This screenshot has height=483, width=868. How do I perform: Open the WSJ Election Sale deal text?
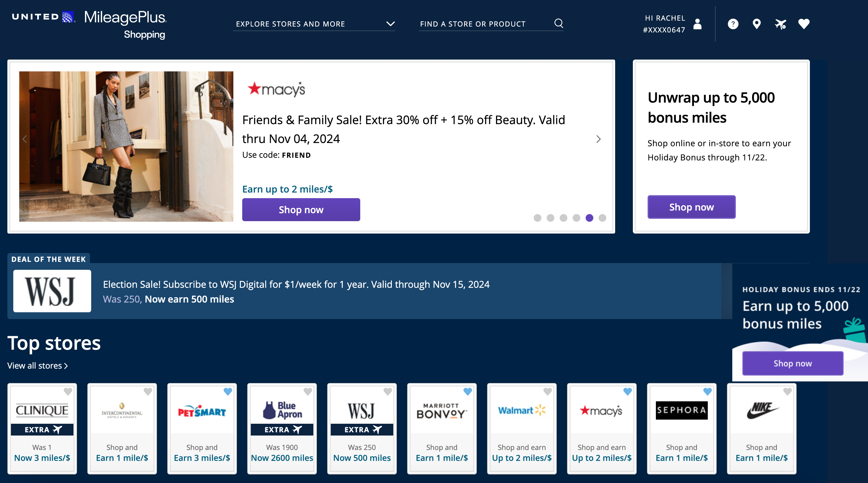[x=296, y=284]
